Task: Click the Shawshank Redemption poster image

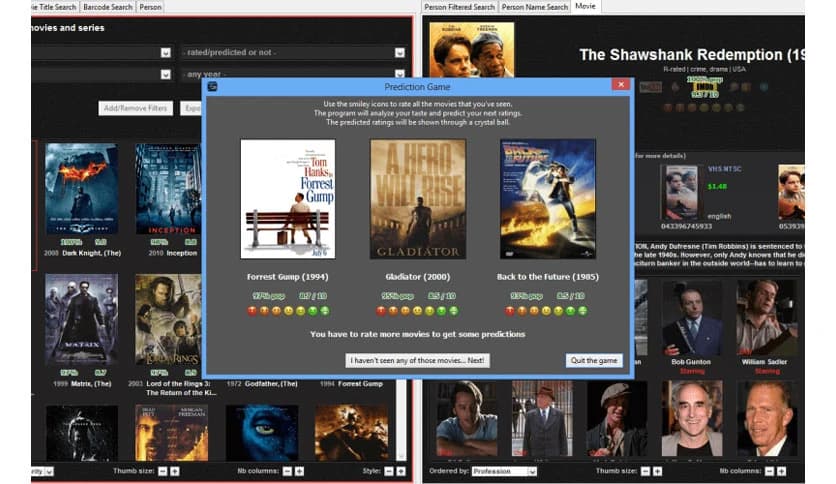Action: [x=472, y=50]
